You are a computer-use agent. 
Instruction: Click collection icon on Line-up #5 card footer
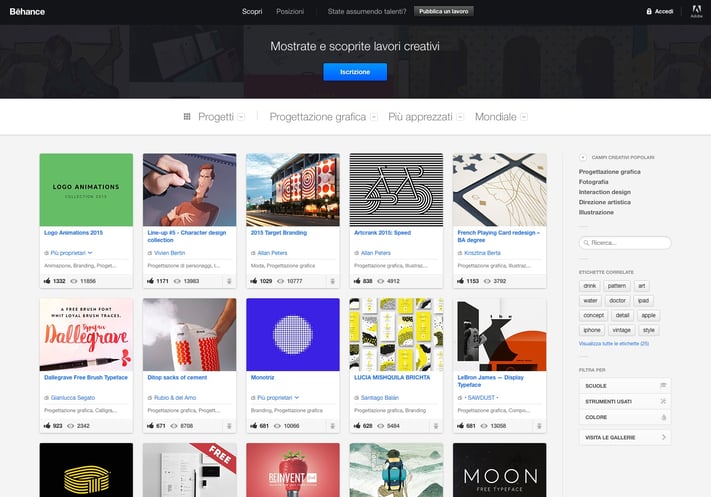click(x=229, y=281)
